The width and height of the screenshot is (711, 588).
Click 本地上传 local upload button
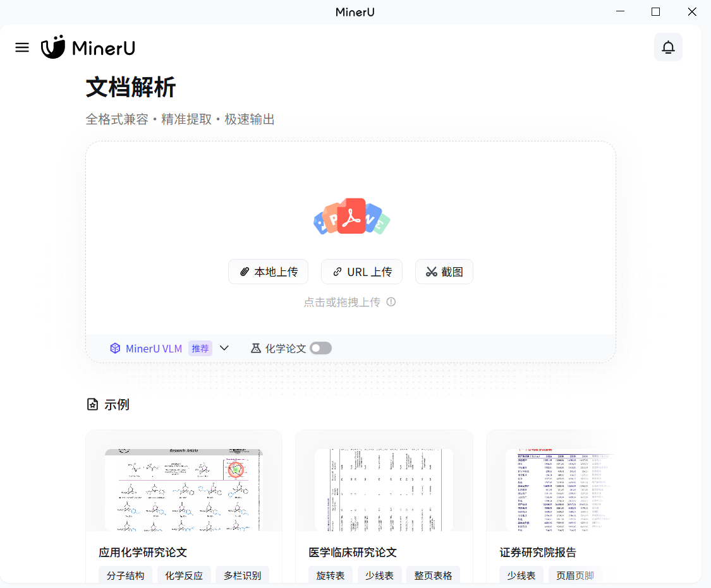coord(269,272)
